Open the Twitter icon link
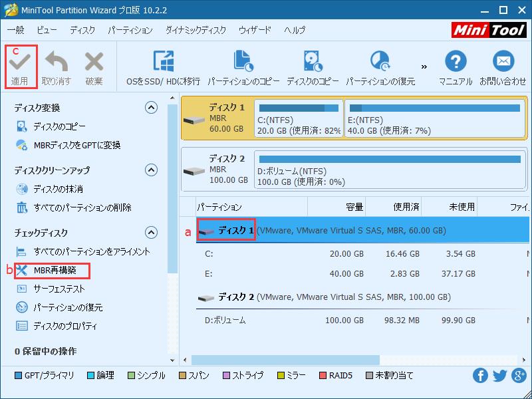Image resolution: width=532 pixels, height=399 pixels. [500, 376]
